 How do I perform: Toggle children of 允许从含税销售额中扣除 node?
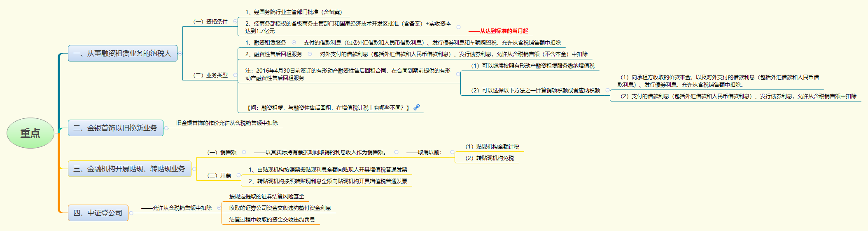pos(219,208)
